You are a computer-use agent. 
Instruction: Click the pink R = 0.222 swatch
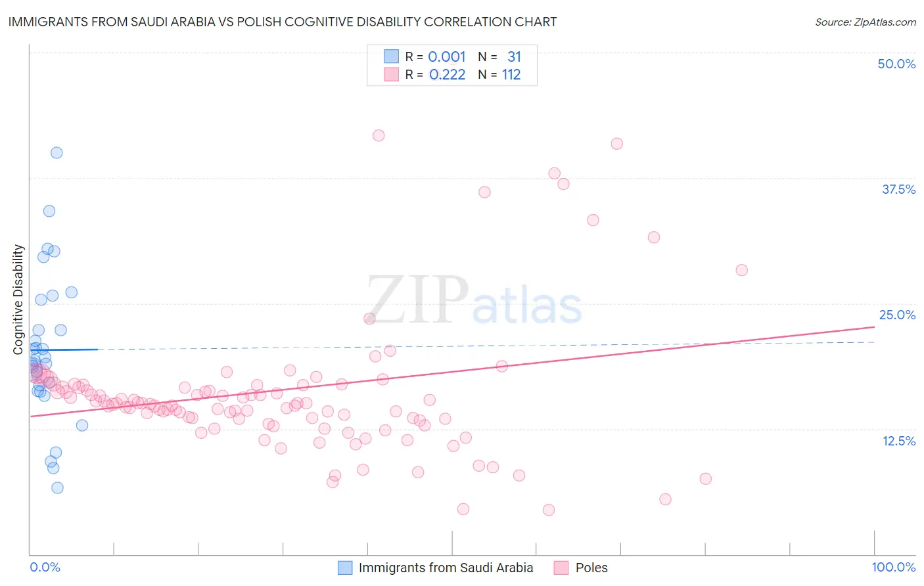coord(391,74)
